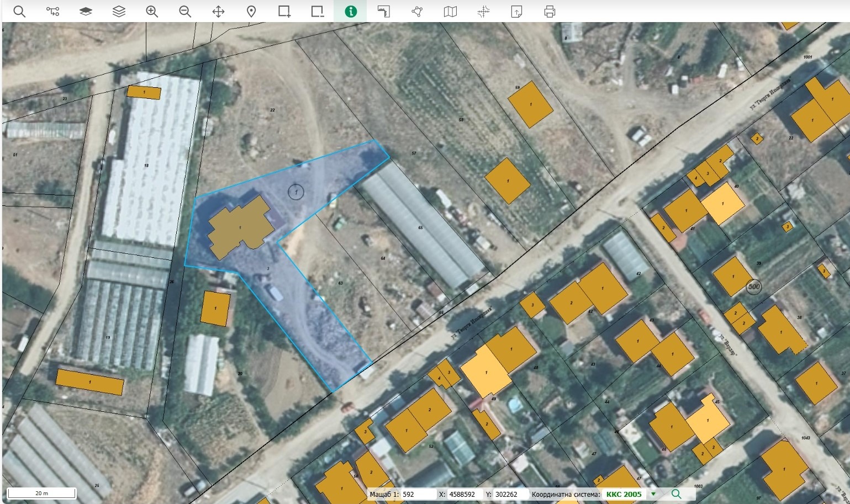The height and width of the screenshot is (504, 850).
Task: Activate the pan map tool
Action: coord(218,12)
